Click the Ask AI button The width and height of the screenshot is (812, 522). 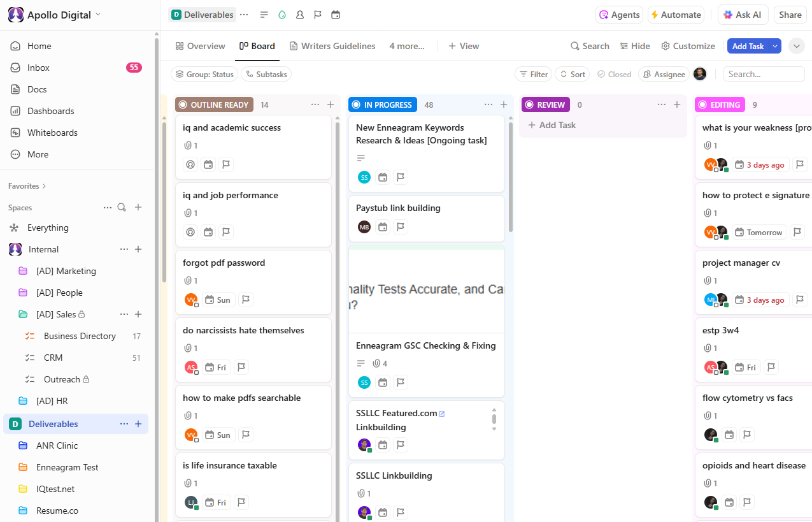point(743,14)
